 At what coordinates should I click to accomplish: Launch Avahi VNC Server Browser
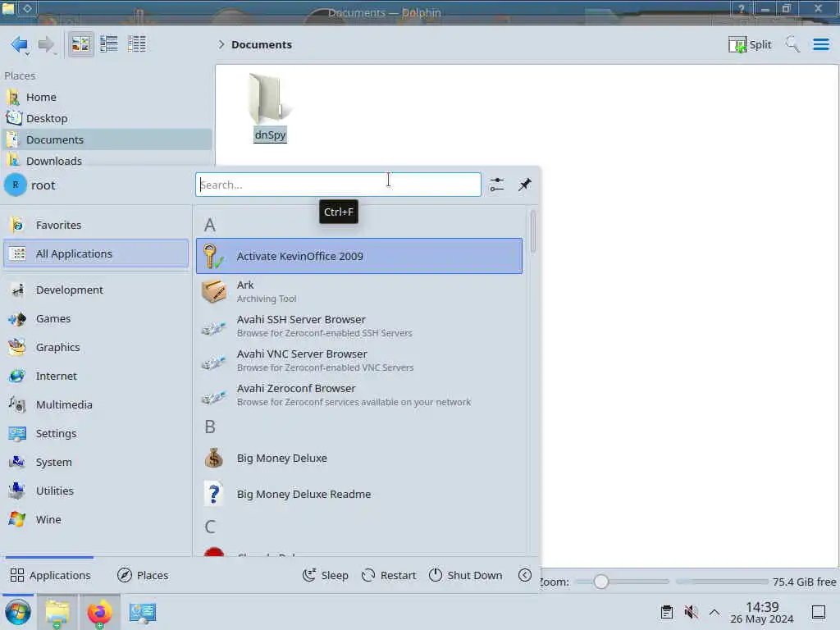pyautogui.click(x=359, y=361)
